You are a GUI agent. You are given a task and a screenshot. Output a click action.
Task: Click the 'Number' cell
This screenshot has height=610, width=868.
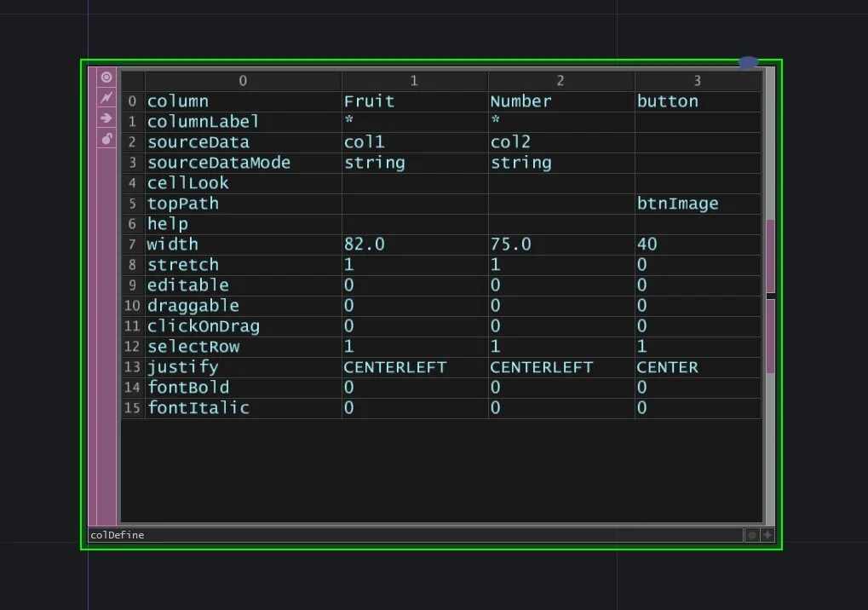[560, 101]
